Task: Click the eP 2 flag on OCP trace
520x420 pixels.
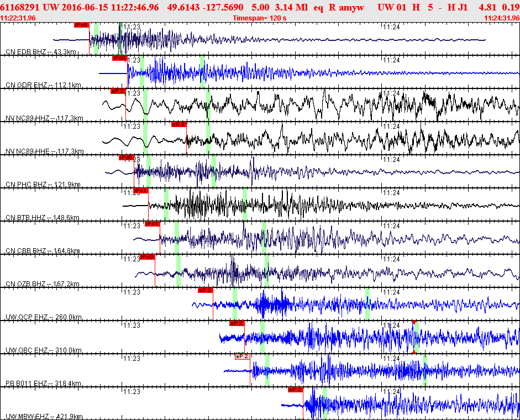Action: coord(205,290)
